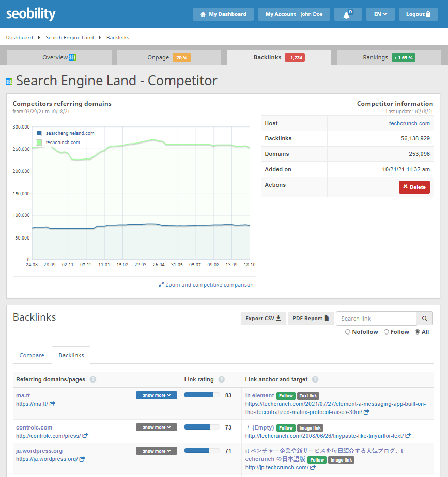This screenshot has width=448, height=477.
Task: Click Dashboard breadcrumb
Action: (20, 37)
